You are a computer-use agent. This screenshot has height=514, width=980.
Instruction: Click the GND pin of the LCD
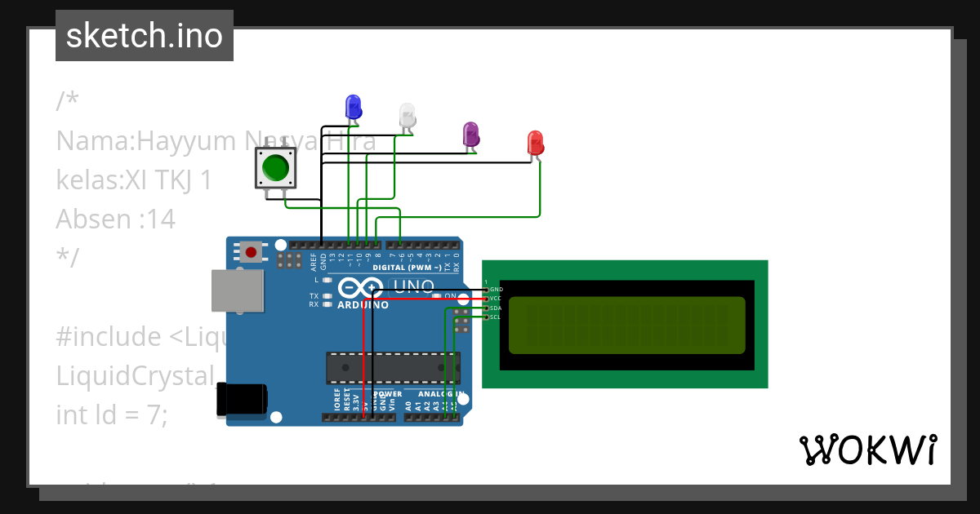tap(487, 289)
